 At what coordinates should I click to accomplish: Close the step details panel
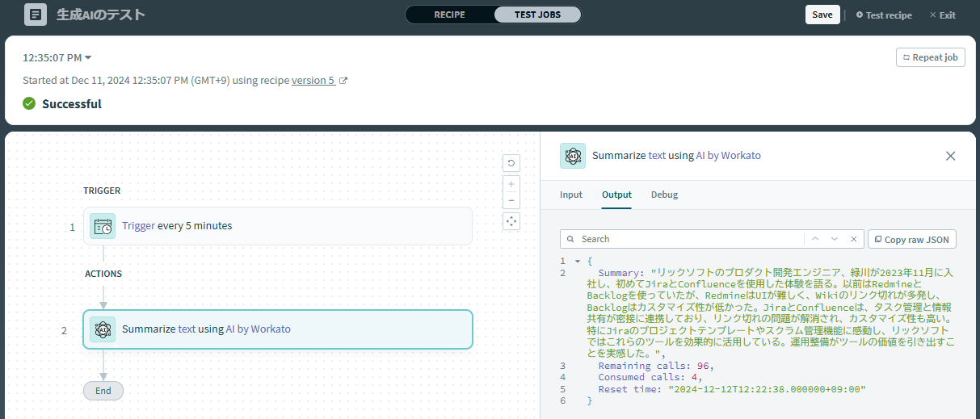(x=951, y=156)
